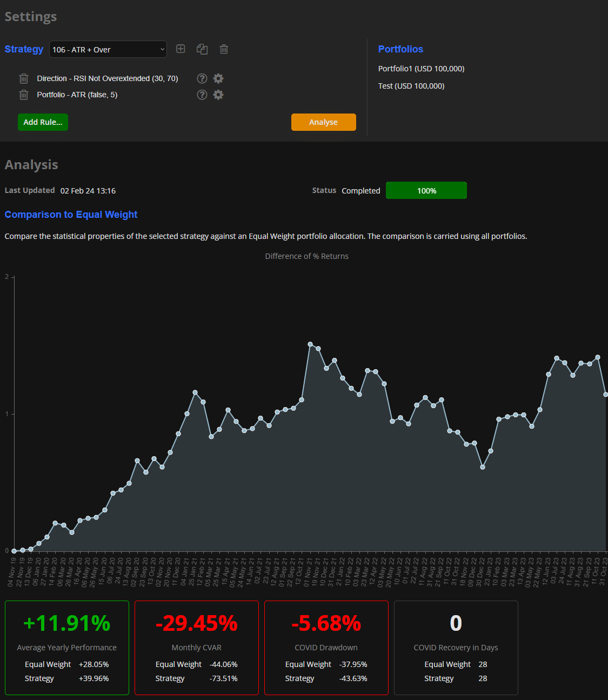
Task: Run the analysis with the Analyse button
Action: 323,122
